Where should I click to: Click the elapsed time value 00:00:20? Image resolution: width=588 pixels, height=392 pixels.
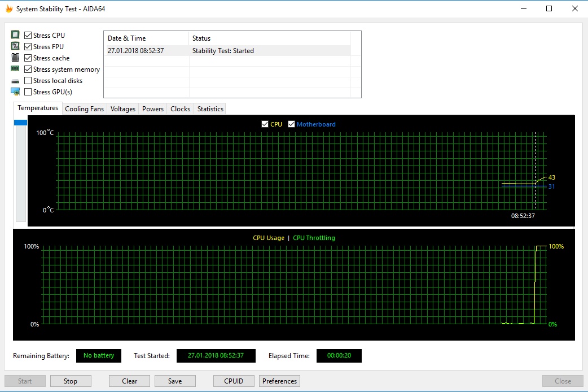click(339, 356)
